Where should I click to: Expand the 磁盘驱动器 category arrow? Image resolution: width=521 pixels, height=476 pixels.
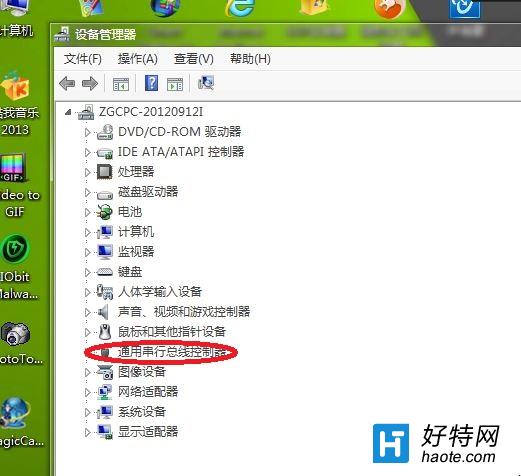pyautogui.click(x=88, y=192)
